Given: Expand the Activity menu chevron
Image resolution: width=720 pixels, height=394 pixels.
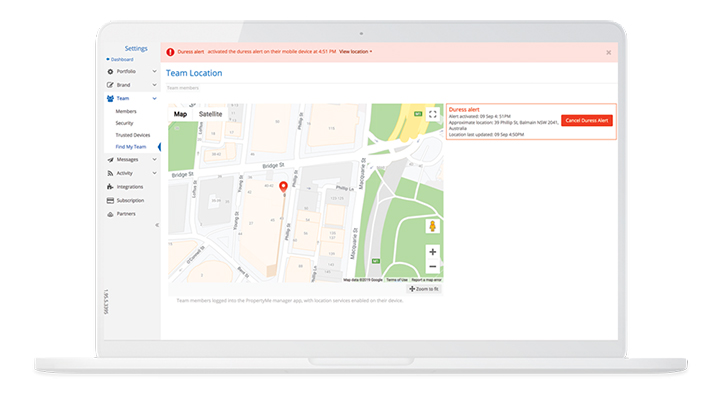Looking at the screenshot, I should 154,173.
